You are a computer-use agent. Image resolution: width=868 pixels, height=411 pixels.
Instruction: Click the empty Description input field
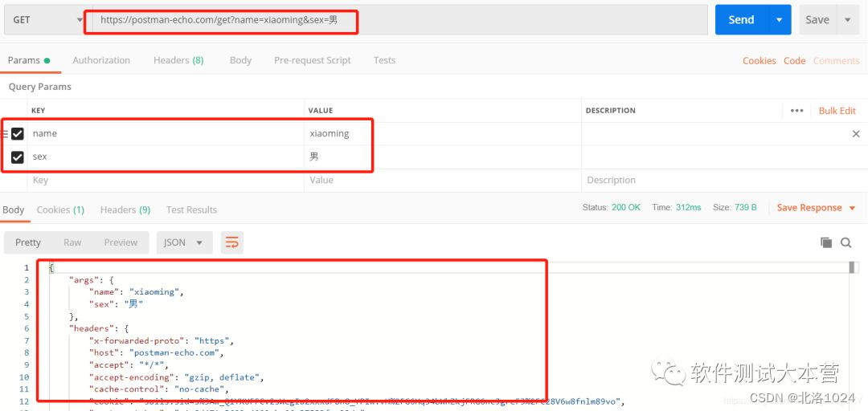[x=723, y=181]
